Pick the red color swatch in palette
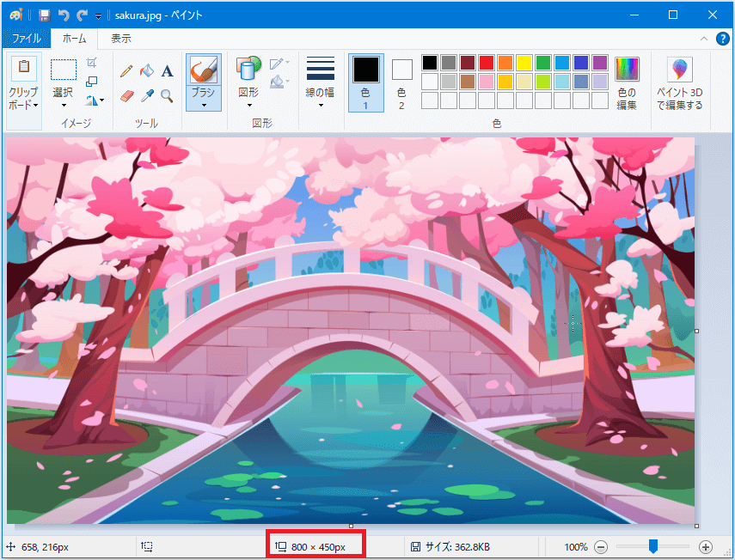Image resolution: width=735 pixels, height=560 pixels. click(x=487, y=63)
